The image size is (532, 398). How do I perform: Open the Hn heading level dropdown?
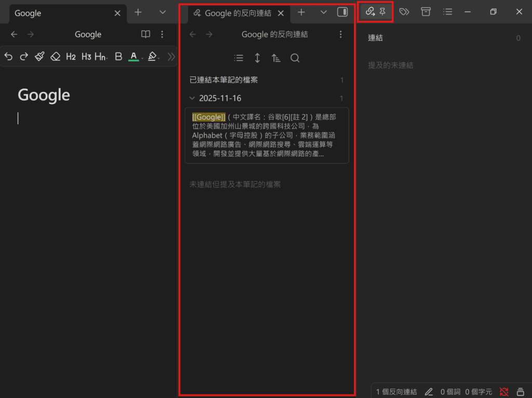pos(101,57)
